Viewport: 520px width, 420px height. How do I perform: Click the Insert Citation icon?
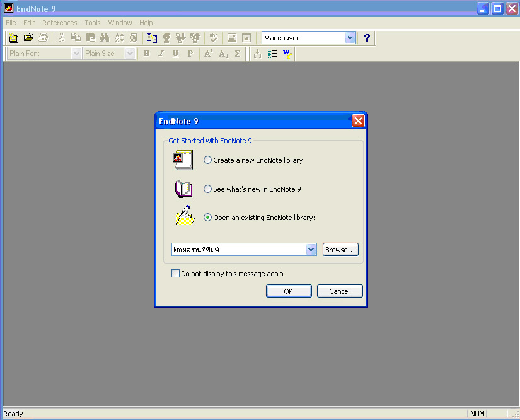click(258, 54)
